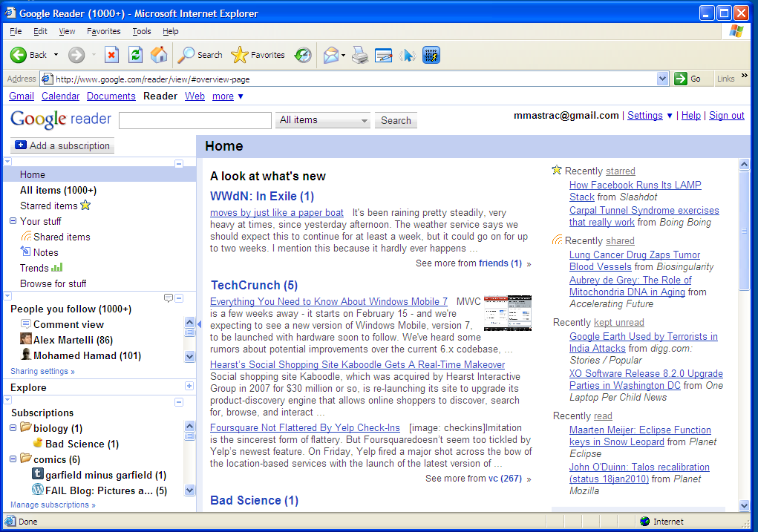Open the Favorites star toolbar button
758x532 pixels.
[258, 55]
